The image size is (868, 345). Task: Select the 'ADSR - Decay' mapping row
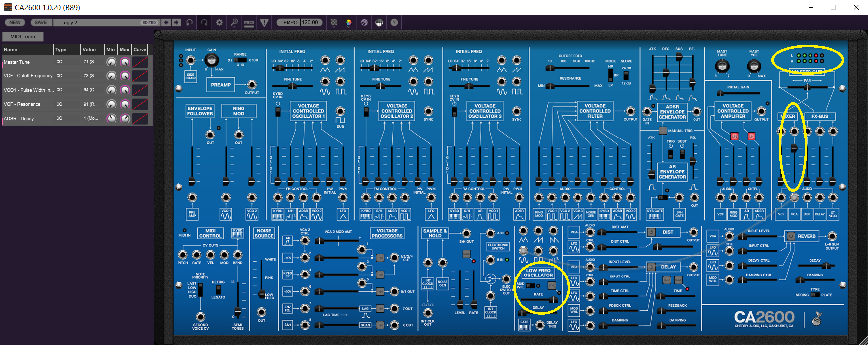[76, 118]
